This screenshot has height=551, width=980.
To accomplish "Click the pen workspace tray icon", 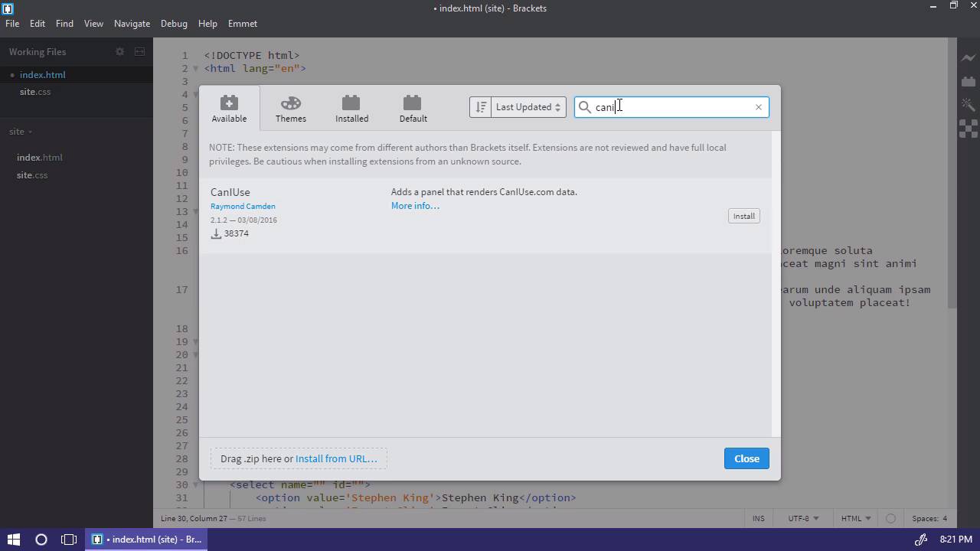I will (922, 540).
